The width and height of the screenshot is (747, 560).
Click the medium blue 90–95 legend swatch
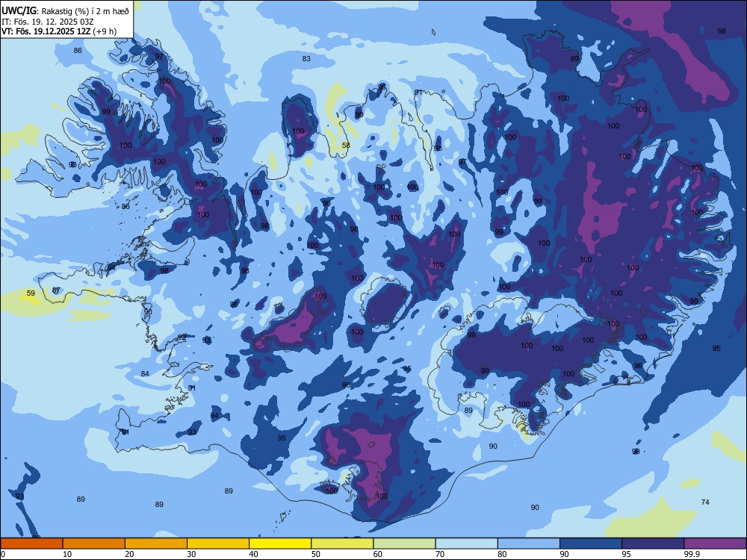591,544
